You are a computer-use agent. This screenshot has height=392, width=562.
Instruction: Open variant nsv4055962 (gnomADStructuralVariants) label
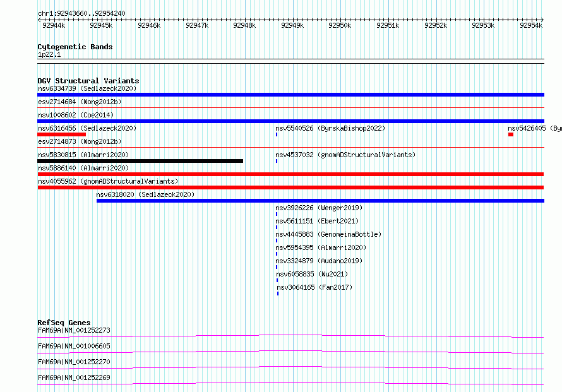tap(108, 181)
